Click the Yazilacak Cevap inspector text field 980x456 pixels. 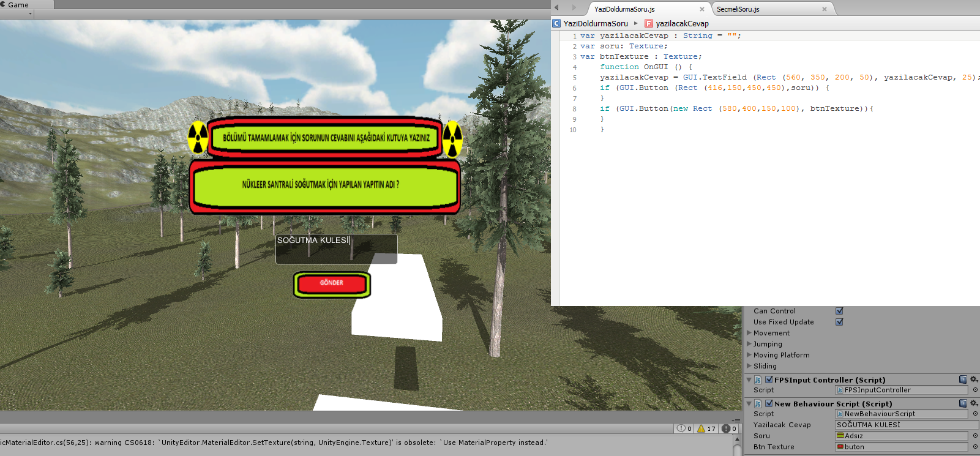click(x=906, y=425)
